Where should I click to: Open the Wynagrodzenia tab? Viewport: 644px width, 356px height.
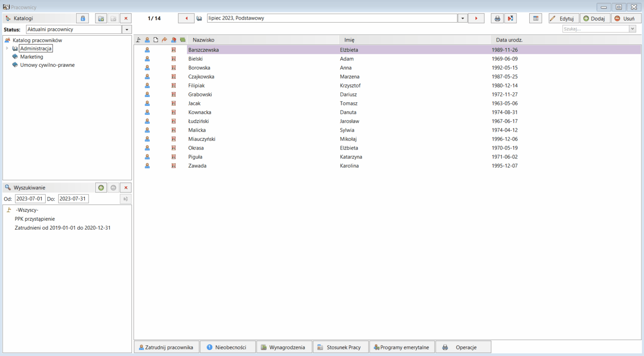pyautogui.click(x=284, y=347)
